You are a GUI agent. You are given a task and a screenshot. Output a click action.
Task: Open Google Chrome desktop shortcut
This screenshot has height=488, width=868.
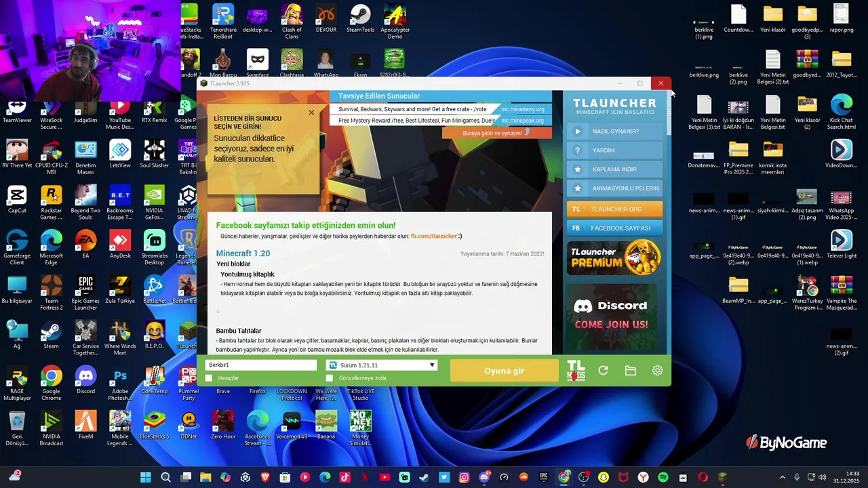[51, 383]
